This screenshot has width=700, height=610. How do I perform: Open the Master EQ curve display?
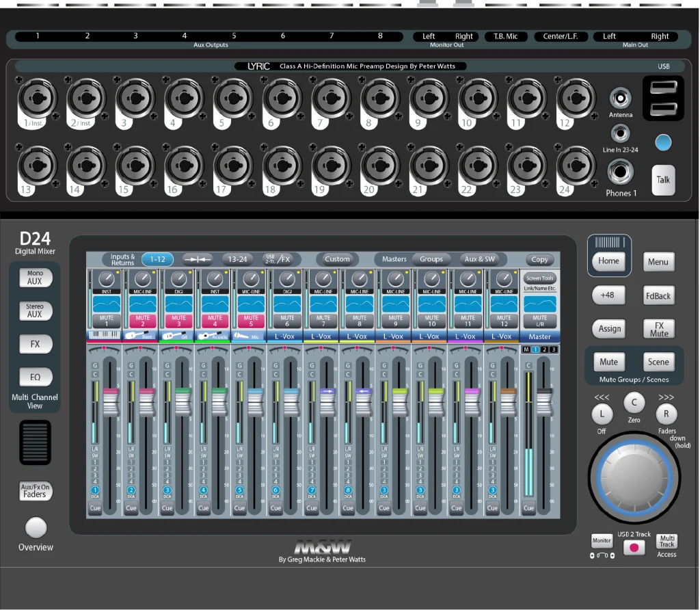(540, 304)
